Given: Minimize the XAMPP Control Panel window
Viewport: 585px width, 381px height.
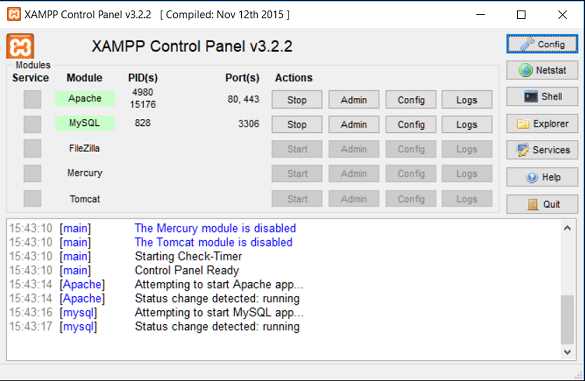Looking at the screenshot, I should [481, 15].
